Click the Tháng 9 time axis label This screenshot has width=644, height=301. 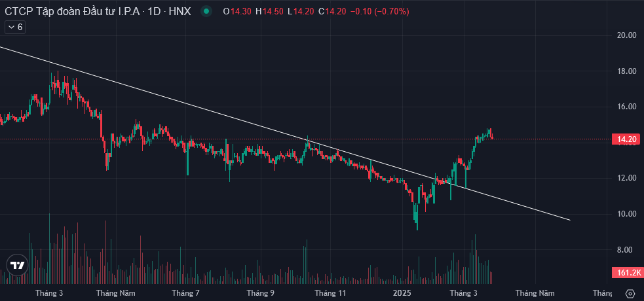(260, 293)
